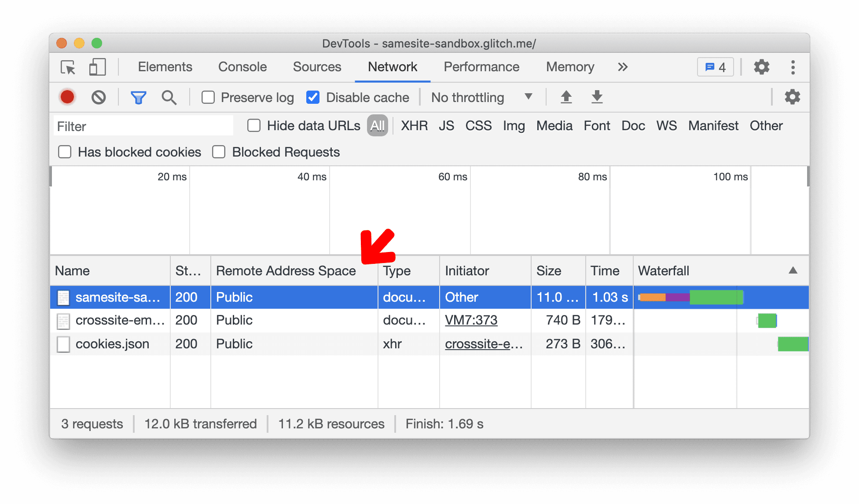
Task: Switch to the Performance tab
Action: click(480, 67)
